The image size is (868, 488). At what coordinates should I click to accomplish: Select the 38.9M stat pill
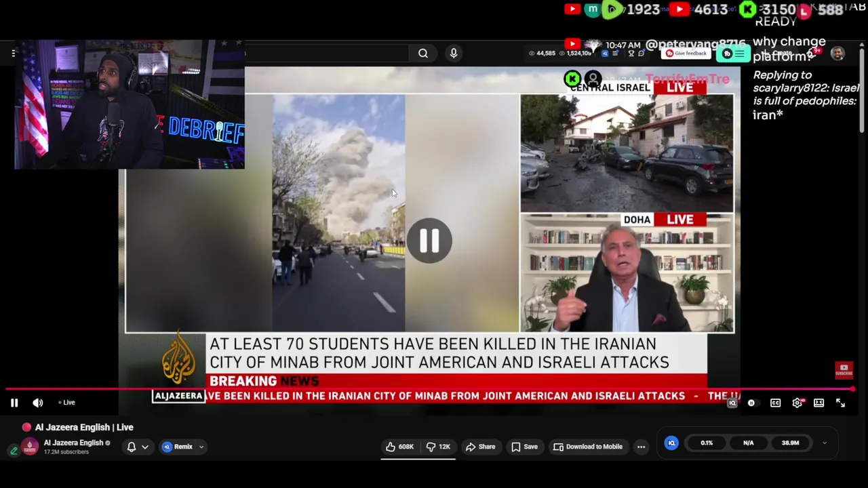click(790, 443)
